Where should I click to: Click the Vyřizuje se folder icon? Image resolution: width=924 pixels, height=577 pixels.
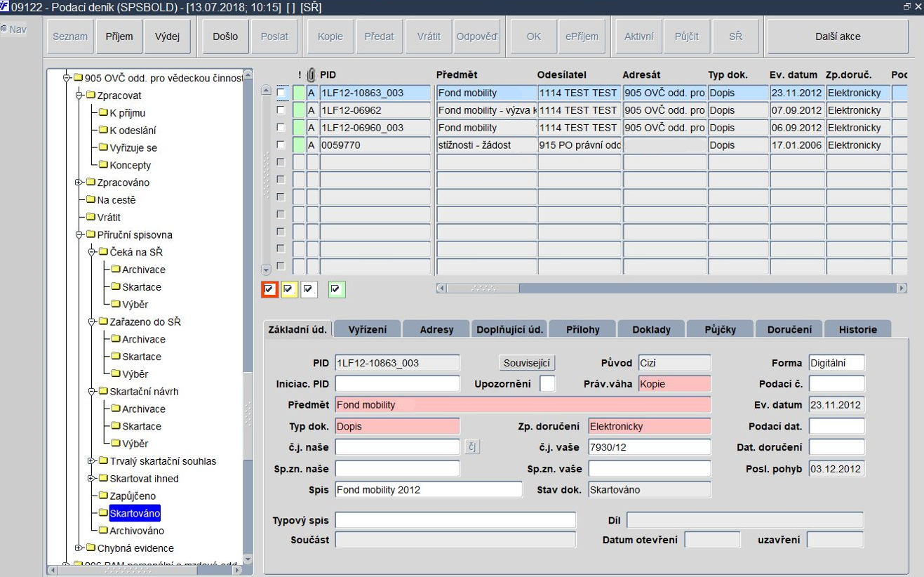click(103, 148)
